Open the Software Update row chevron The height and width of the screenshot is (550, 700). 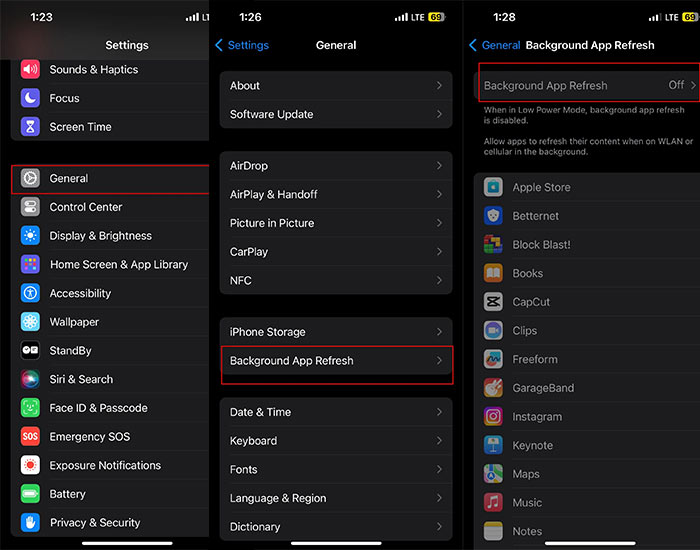pyautogui.click(x=439, y=114)
